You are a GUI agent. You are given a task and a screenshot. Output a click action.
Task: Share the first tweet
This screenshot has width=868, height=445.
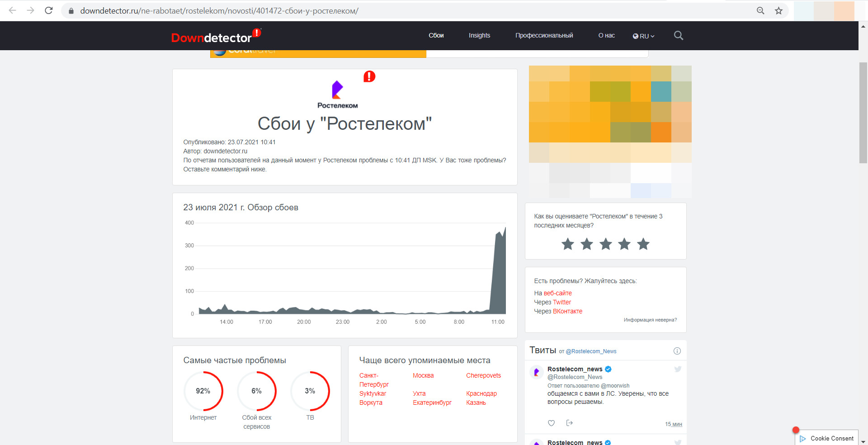[570, 423]
